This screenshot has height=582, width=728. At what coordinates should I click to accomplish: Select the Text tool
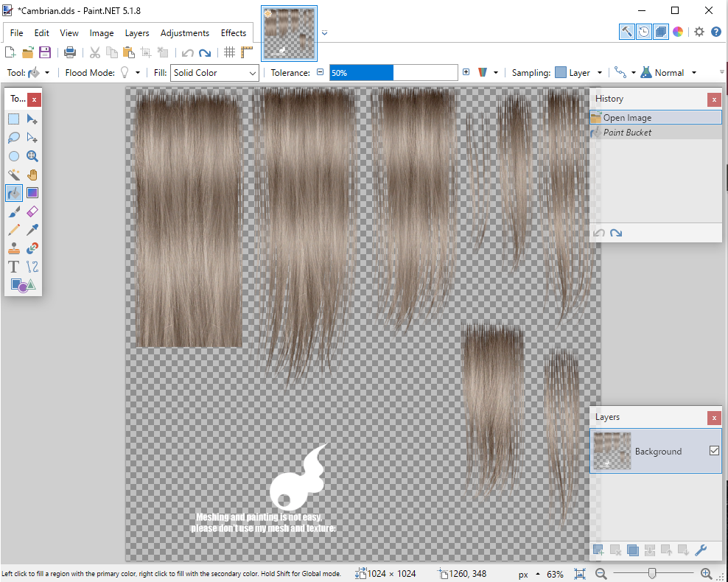[x=14, y=267]
